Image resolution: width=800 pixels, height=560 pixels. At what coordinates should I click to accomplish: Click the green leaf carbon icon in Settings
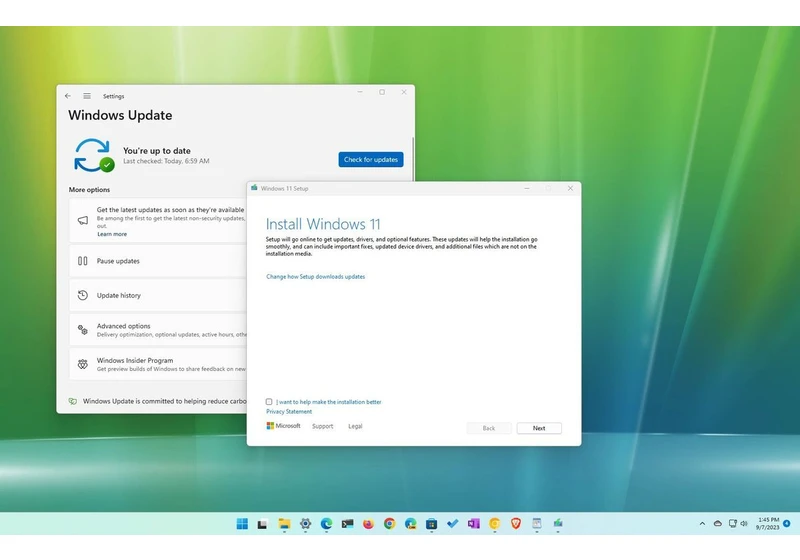coord(73,401)
